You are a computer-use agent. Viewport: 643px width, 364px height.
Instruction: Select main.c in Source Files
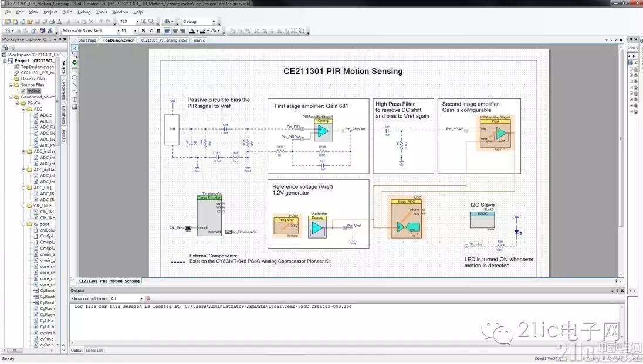pyautogui.click(x=33, y=91)
